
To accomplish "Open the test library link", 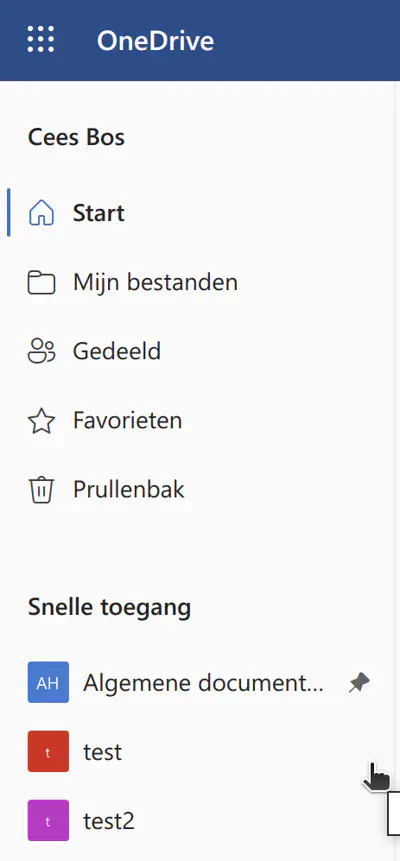I will click(x=103, y=752).
